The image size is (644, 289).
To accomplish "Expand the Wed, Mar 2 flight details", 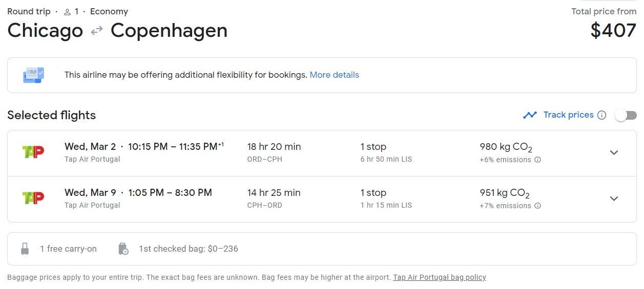I will pos(614,152).
